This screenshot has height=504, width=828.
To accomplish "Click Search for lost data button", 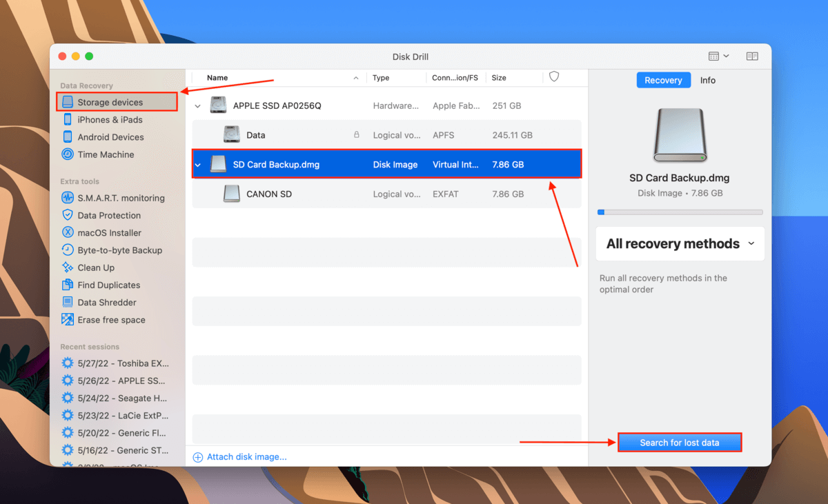I will pos(680,443).
